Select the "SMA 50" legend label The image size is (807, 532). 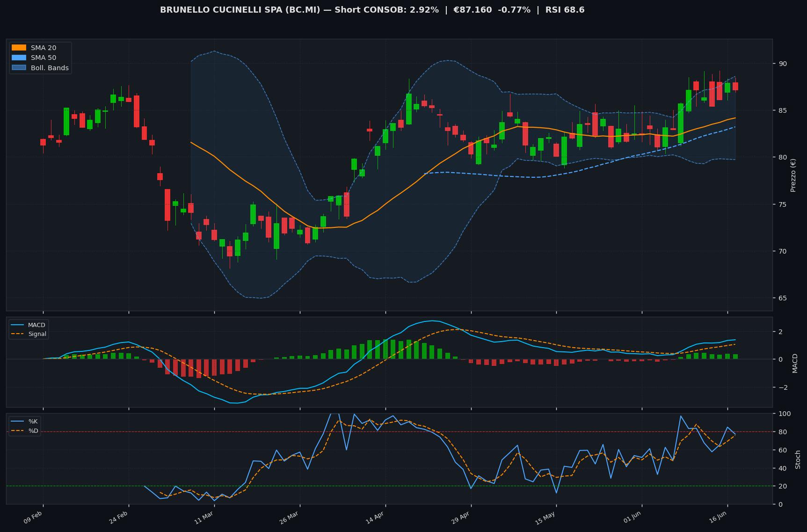(x=44, y=58)
